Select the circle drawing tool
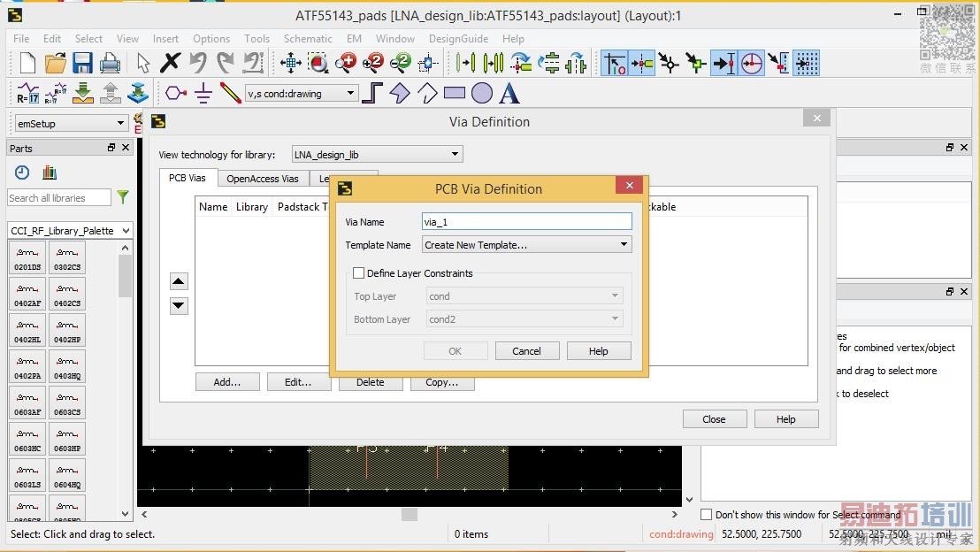 pos(482,93)
